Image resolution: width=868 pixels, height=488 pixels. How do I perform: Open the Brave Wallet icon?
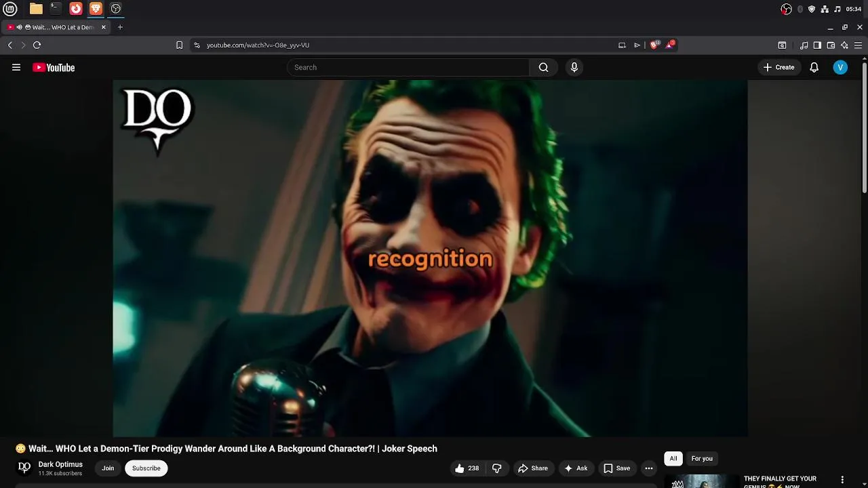(831, 45)
